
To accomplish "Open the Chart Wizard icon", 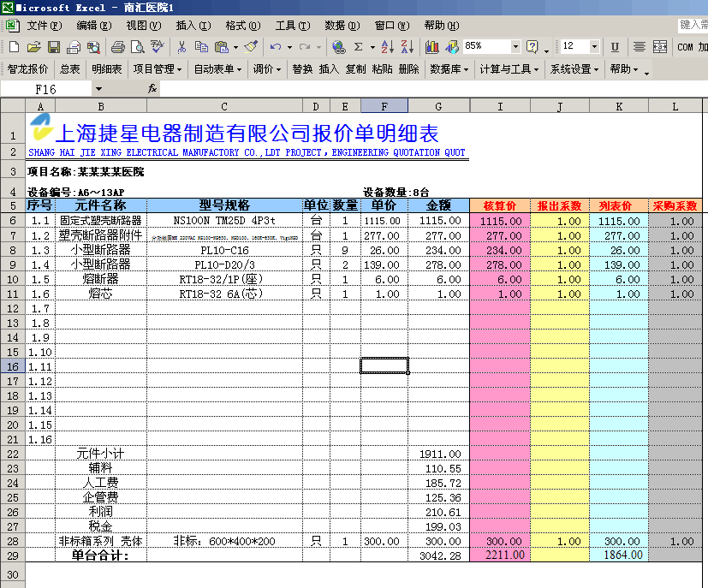I will (432, 46).
